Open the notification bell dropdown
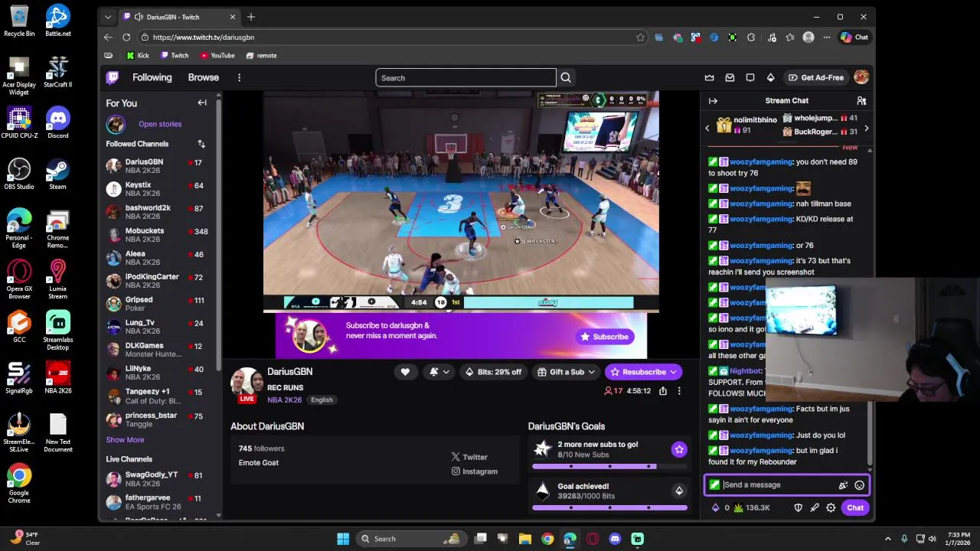The width and height of the screenshot is (980, 551). click(439, 372)
